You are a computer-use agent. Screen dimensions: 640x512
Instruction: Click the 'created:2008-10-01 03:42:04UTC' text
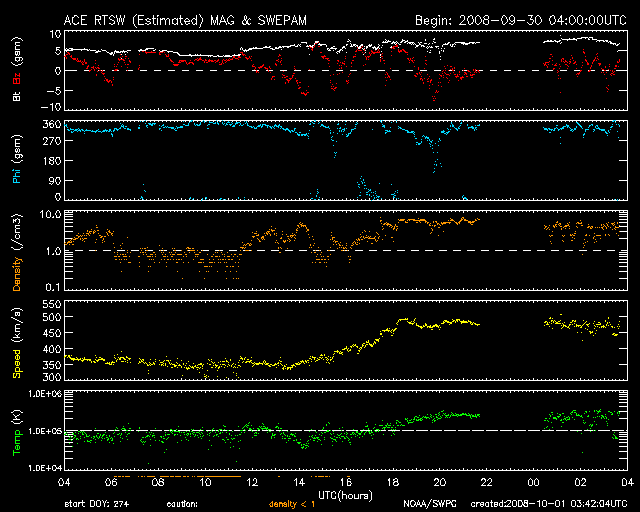[x=549, y=504]
